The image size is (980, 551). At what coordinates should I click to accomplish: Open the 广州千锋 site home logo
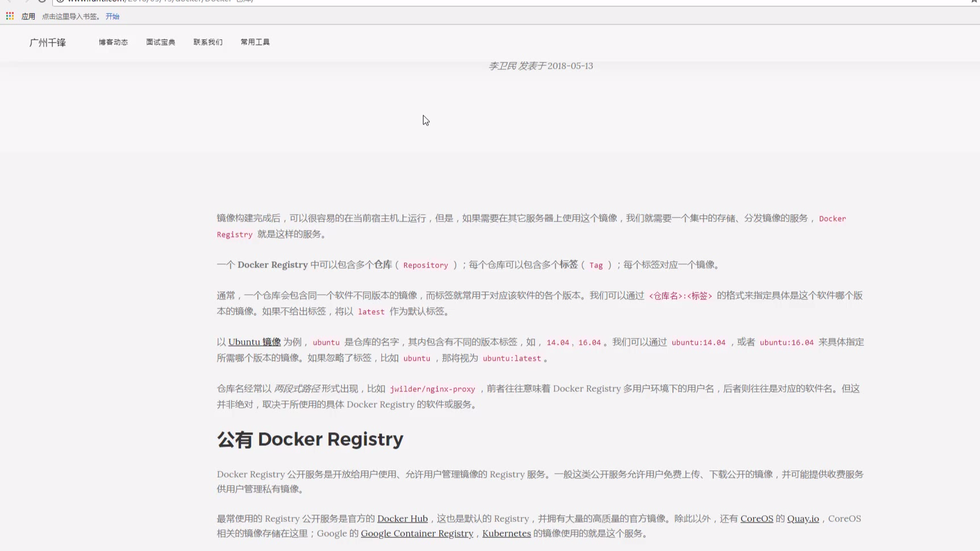pyautogui.click(x=48, y=43)
